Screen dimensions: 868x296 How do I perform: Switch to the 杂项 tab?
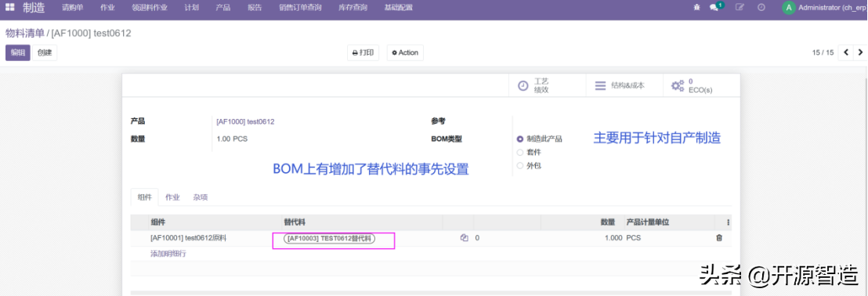tap(201, 197)
